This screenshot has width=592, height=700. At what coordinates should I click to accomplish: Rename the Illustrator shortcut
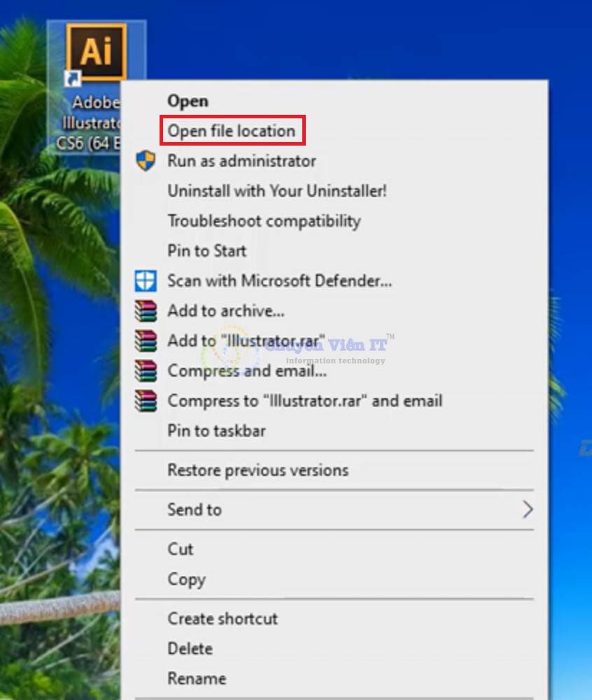(x=196, y=678)
